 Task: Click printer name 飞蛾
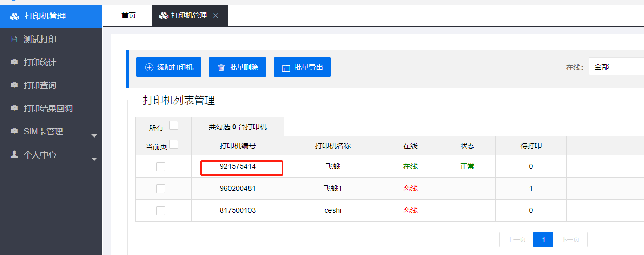pyautogui.click(x=333, y=166)
